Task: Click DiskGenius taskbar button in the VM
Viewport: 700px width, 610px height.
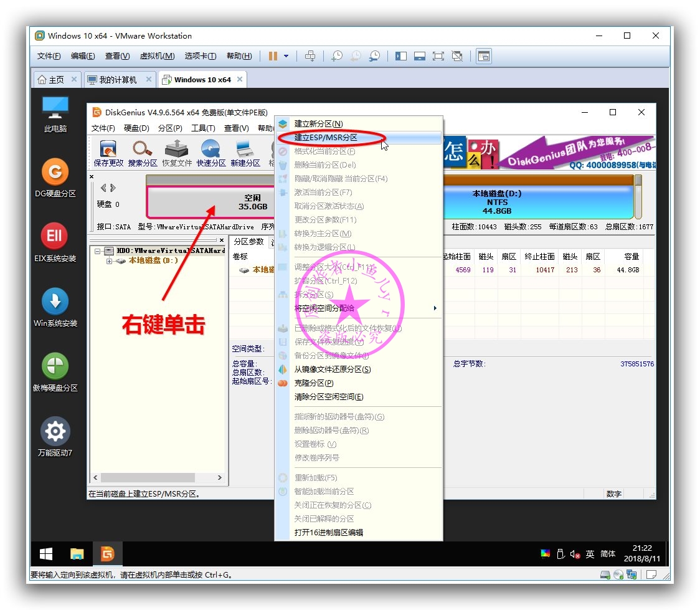Action: pos(107,554)
